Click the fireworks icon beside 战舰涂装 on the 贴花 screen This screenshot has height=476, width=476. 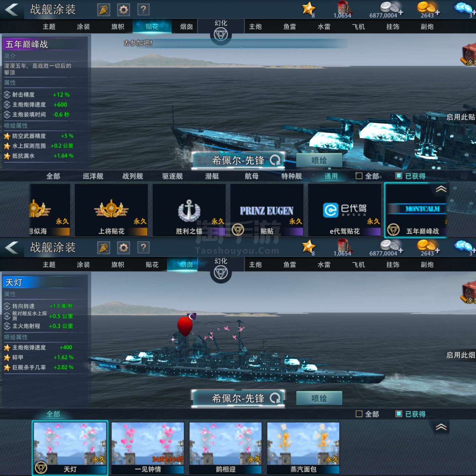click(x=103, y=10)
